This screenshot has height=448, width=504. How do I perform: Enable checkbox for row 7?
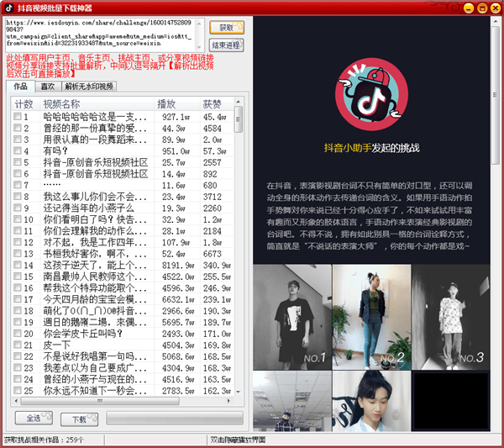point(18,185)
